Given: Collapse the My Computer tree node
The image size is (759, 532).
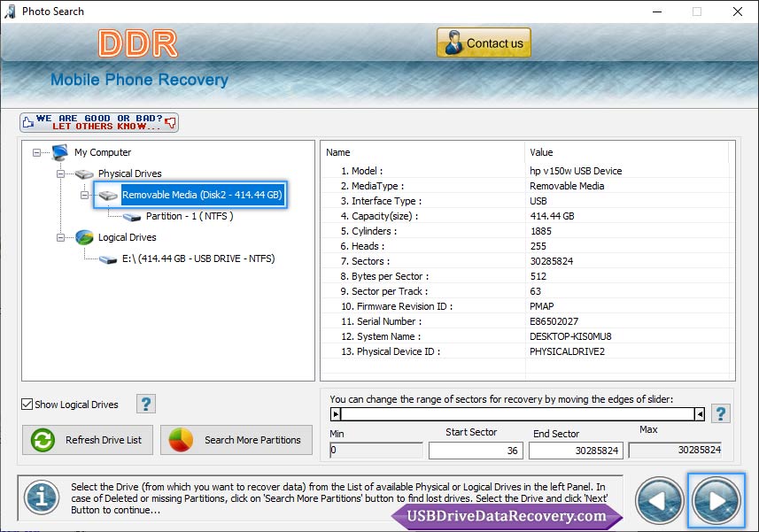Looking at the screenshot, I should 37,153.
